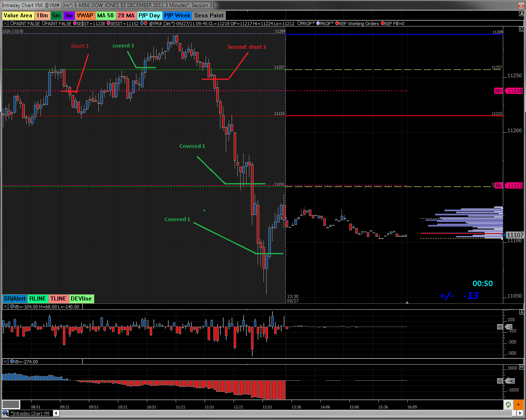Click the 12:51 time axis label

[x=267, y=407]
